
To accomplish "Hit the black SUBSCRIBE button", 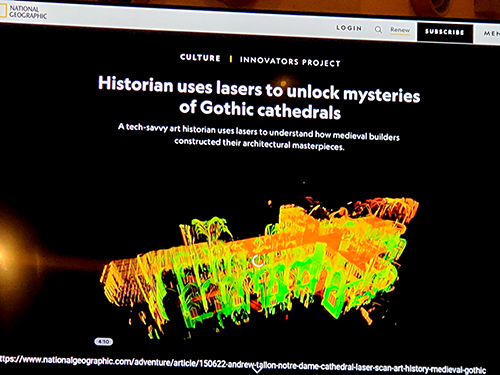I will pos(445,32).
